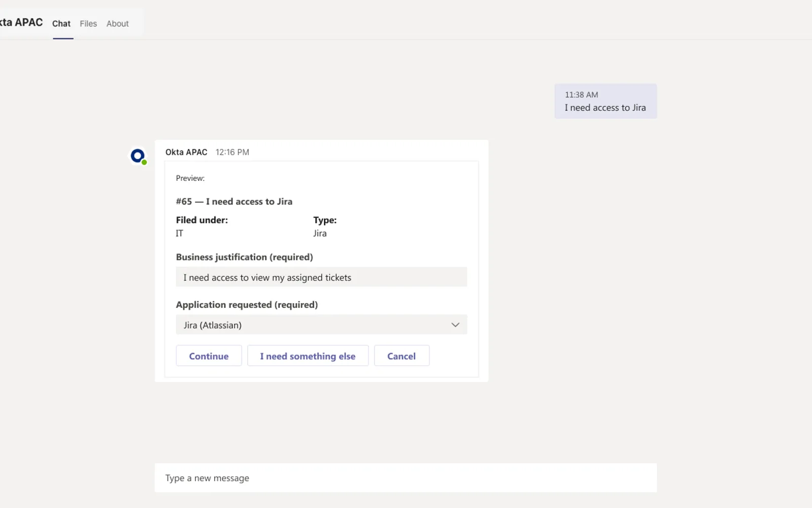Open the About tab

click(117, 23)
